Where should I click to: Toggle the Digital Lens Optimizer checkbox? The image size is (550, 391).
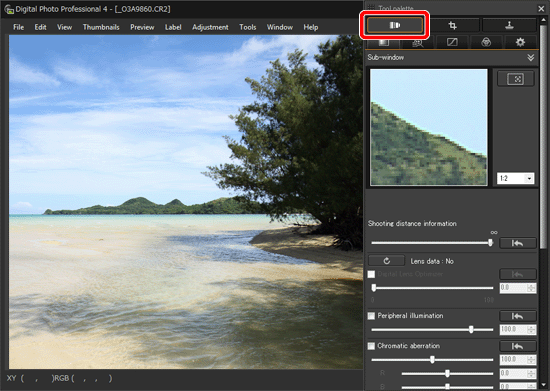click(371, 274)
